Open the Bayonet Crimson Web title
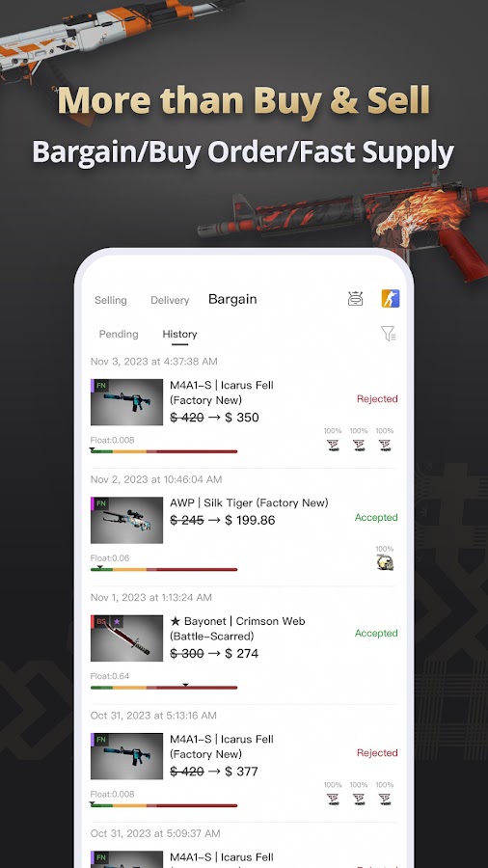 coord(237,628)
